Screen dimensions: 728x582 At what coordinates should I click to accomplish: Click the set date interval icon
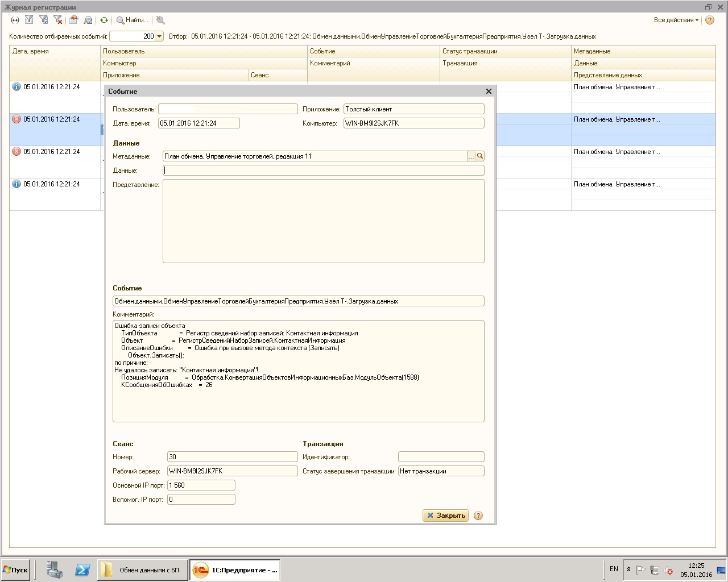[x=15, y=20]
